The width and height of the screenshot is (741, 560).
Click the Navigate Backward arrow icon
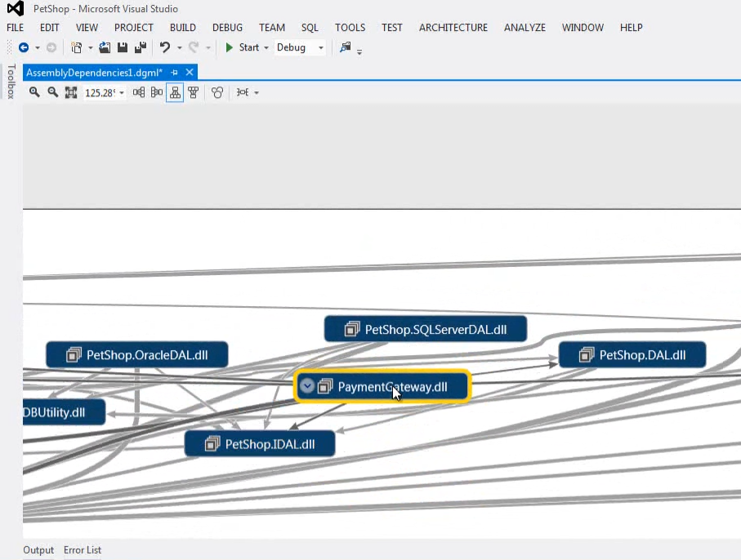point(24,47)
